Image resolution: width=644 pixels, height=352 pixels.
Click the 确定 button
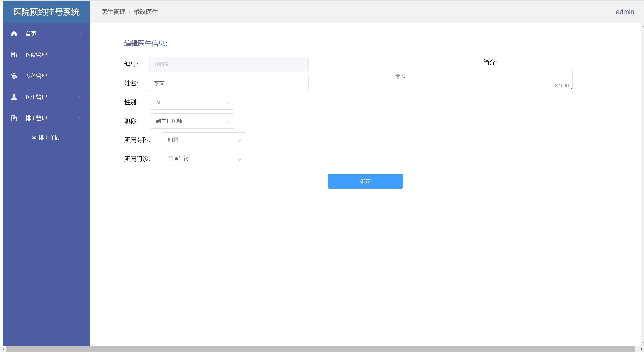[365, 181]
